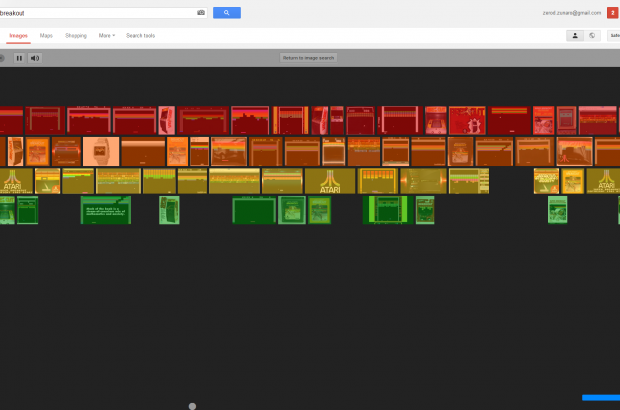Pause the Breakout game
The width and height of the screenshot is (620, 410).
pyautogui.click(x=17, y=58)
